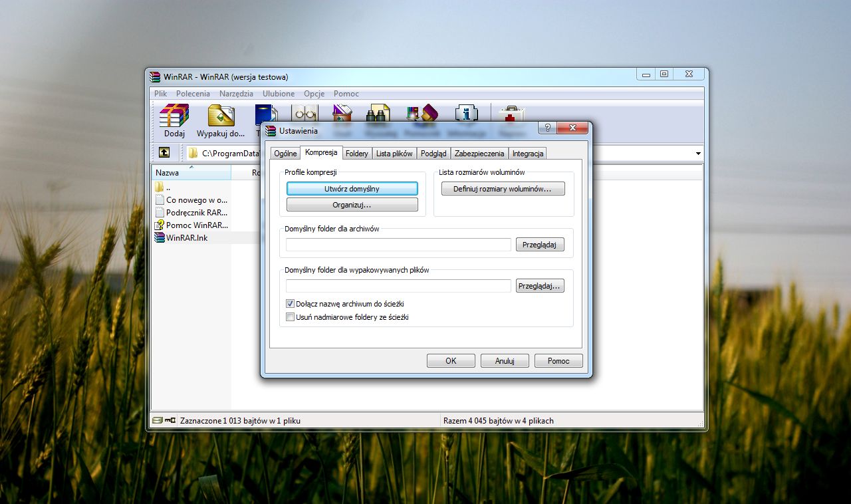Click the WinRAR.lnk shortcut icon
This screenshot has width=851, height=504.
(159, 237)
